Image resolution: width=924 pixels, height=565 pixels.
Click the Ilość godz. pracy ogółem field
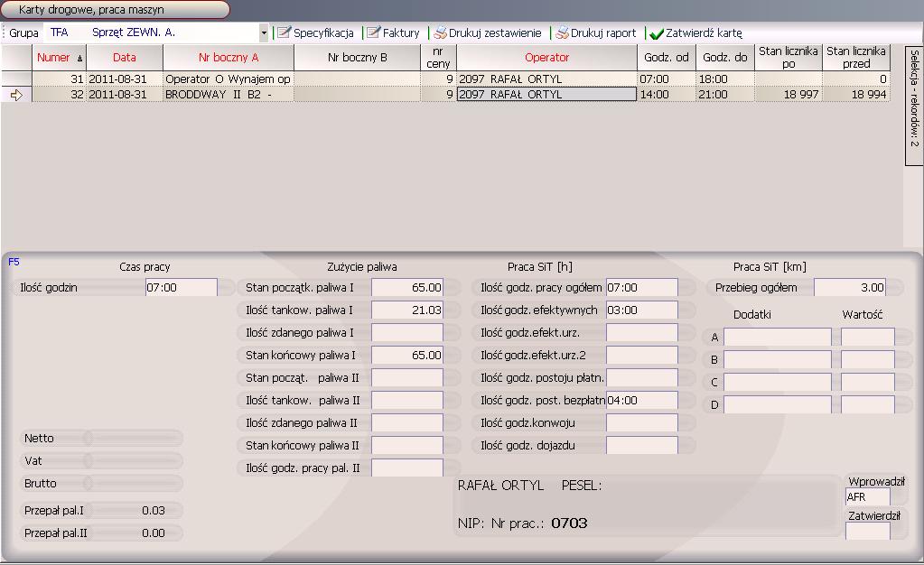(641, 288)
